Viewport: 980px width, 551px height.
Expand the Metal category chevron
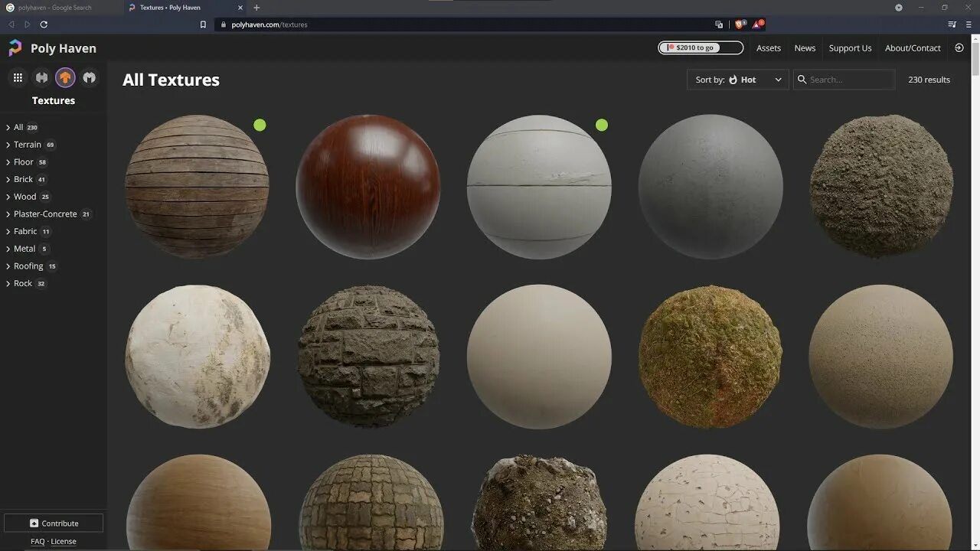[8, 249]
